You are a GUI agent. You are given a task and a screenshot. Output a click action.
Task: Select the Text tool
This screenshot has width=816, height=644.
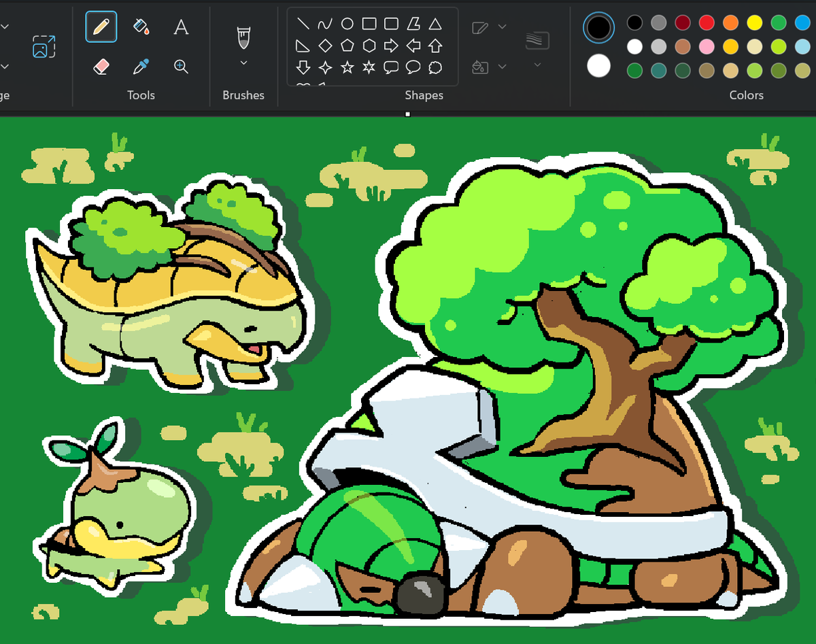181,27
